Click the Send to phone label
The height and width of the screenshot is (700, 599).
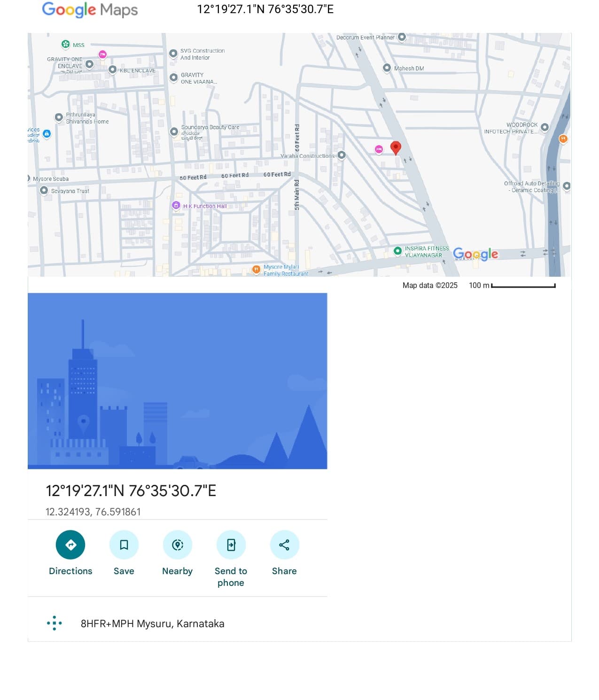point(231,577)
